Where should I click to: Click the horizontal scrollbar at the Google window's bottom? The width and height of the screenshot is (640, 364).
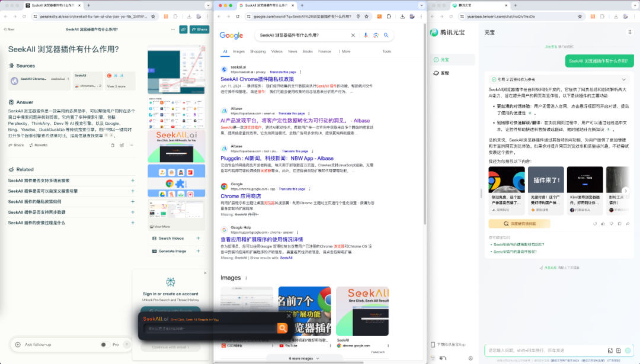click(289, 362)
